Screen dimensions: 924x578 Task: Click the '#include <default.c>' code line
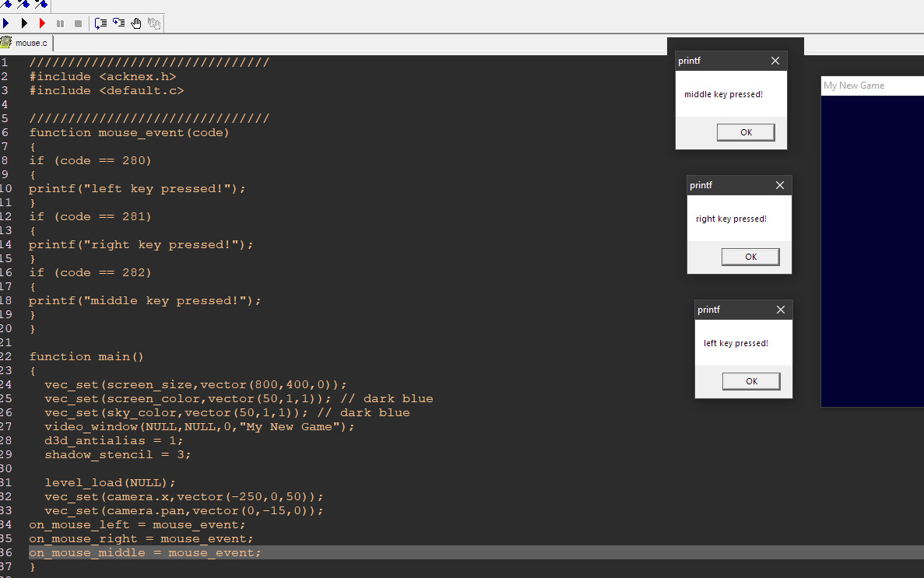tap(107, 91)
